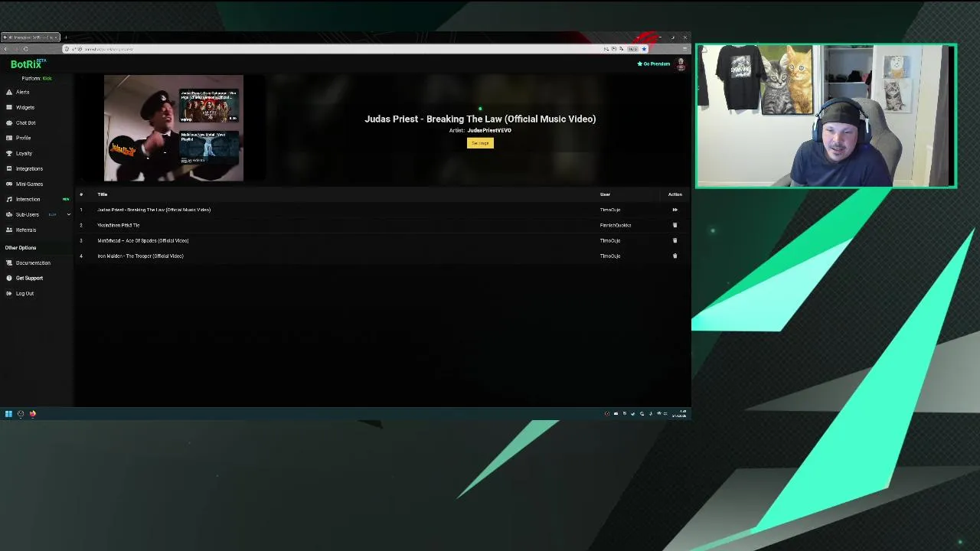
Task: Click user FinnishQuokka in queue
Action: click(x=615, y=225)
